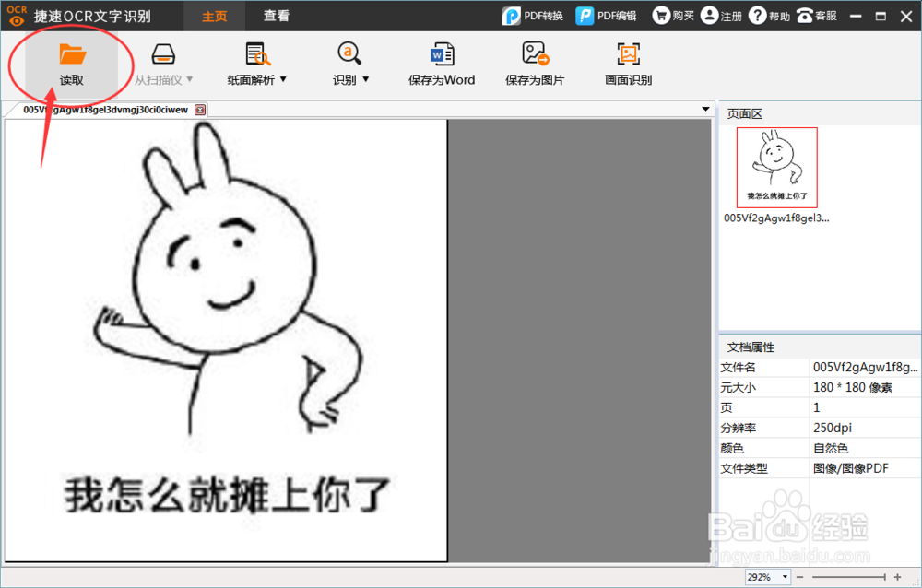922x588 pixels.
Task: Select the 005Vf2gAgw1f8gel3dvmgj30ci0ciwew document tab
Action: [x=106, y=110]
